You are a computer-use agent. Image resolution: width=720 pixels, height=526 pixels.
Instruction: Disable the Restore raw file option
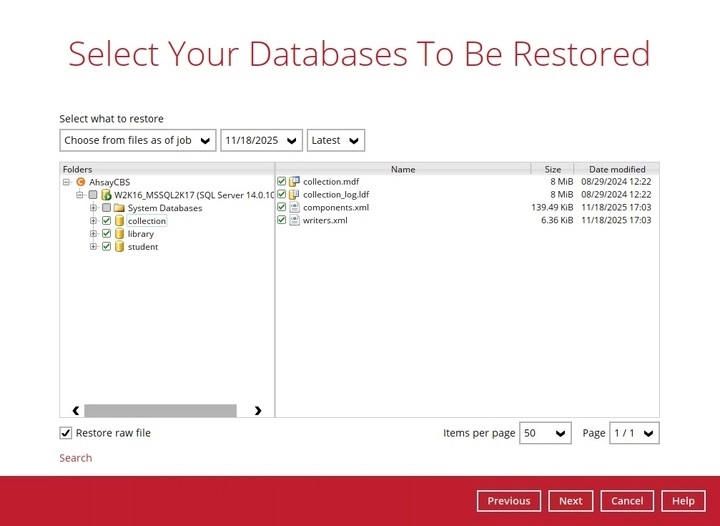[x=66, y=433]
